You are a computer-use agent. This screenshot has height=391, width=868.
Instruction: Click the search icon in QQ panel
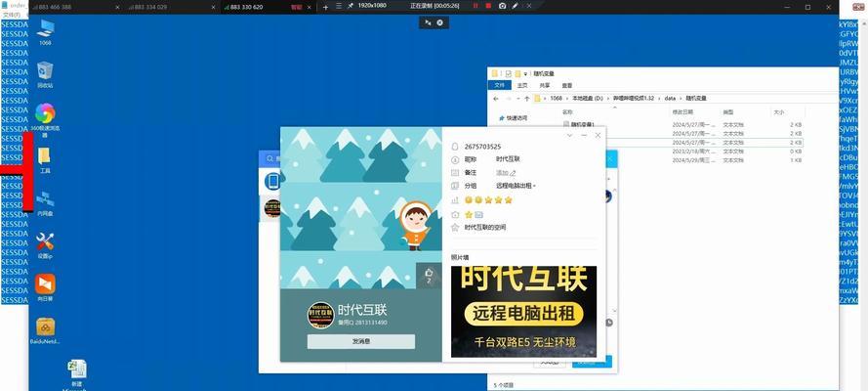coord(269,159)
